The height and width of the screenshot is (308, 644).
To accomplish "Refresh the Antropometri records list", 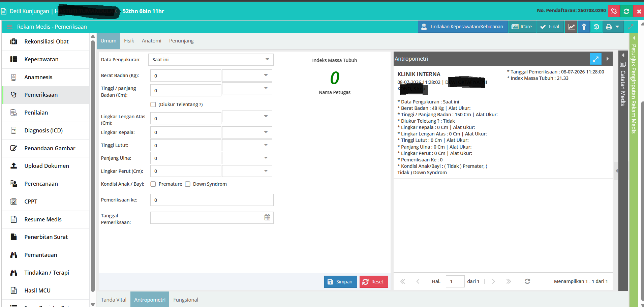I will coord(527,281).
